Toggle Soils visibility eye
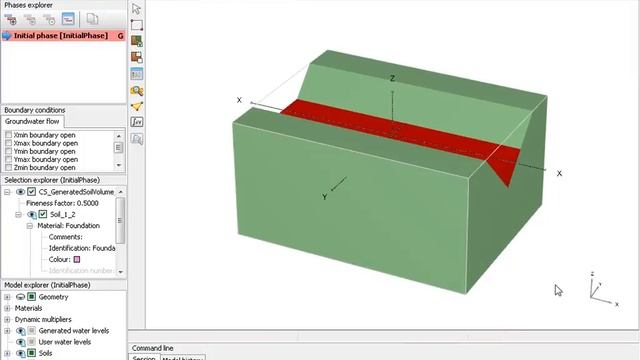This screenshot has height=360, width=640. click(20, 353)
